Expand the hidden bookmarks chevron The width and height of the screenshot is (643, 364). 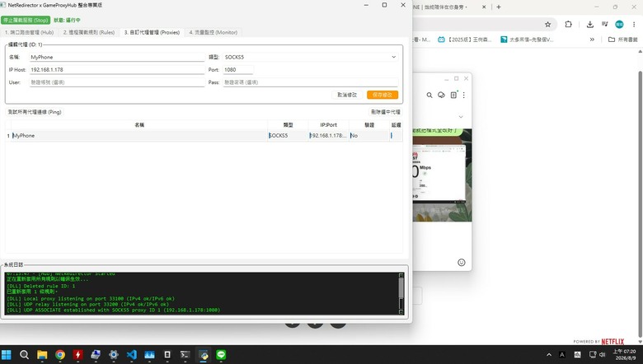[x=592, y=40]
